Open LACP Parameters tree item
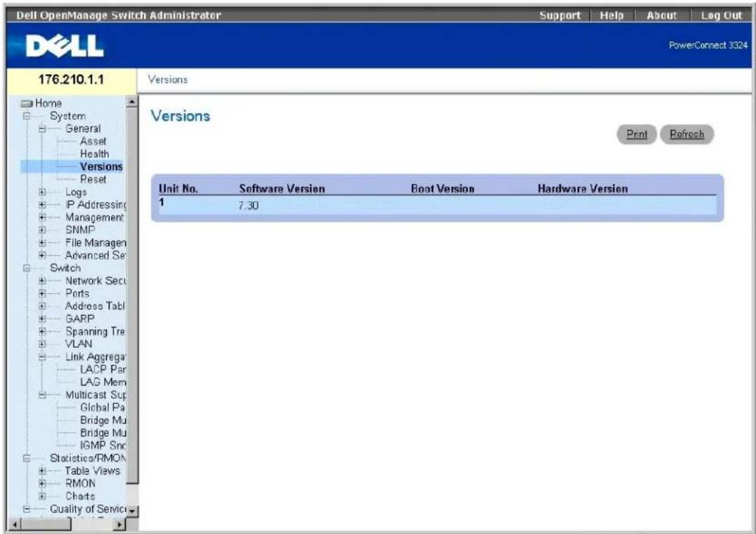 [x=103, y=369]
